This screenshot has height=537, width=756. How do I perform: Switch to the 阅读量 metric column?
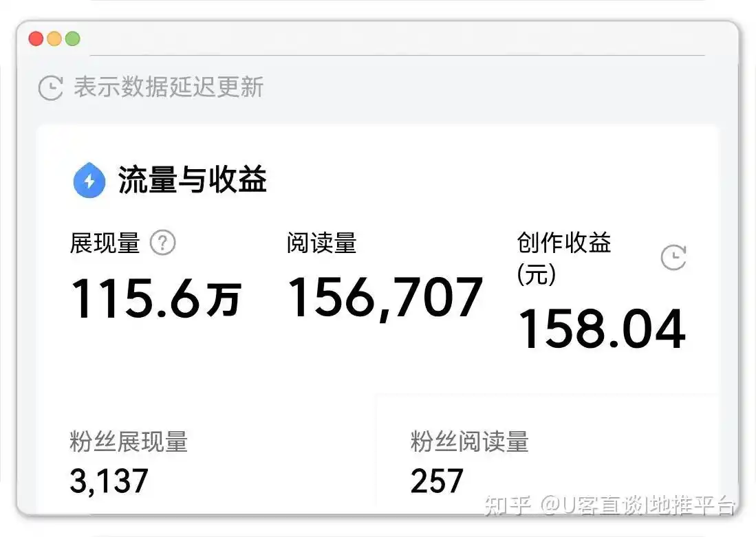tap(322, 243)
